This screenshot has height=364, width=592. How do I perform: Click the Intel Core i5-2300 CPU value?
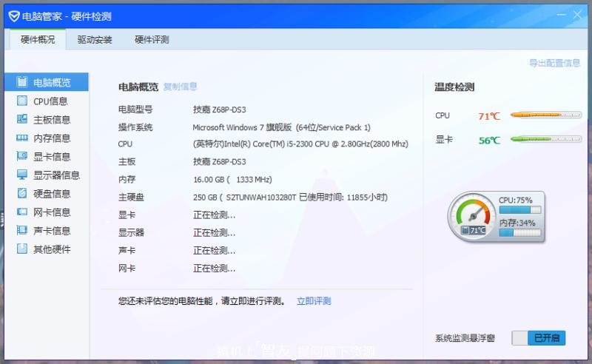300,144
